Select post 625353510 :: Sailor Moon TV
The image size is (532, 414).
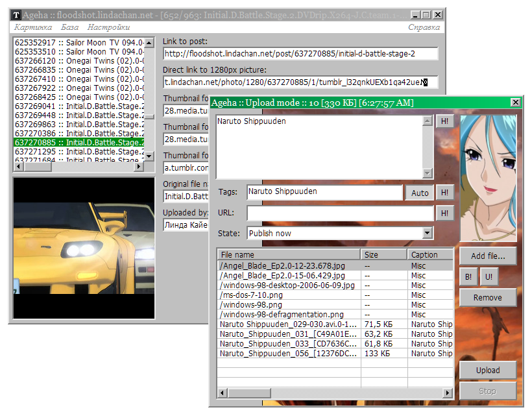point(79,51)
